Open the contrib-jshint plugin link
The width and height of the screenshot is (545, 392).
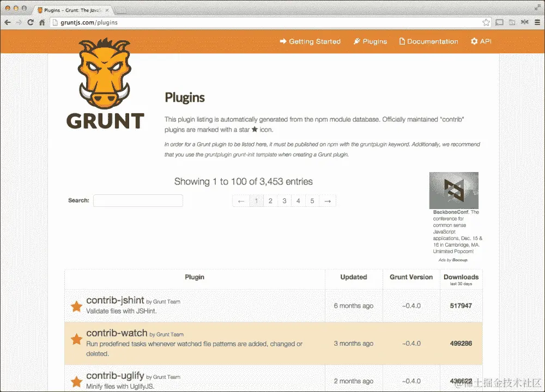(x=115, y=300)
